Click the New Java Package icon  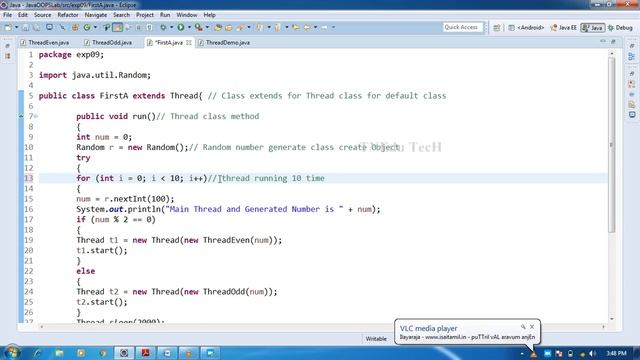[x=75, y=27]
